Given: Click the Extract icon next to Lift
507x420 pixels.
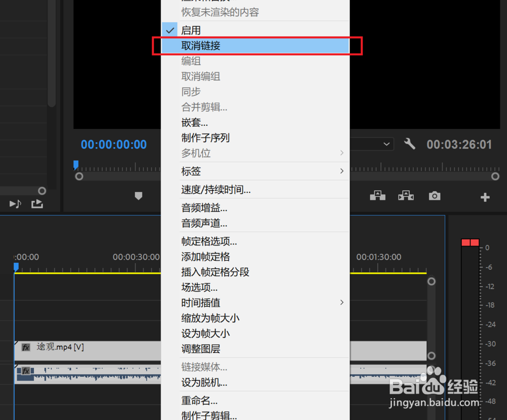Looking at the screenshot, I should click(406, 196).
